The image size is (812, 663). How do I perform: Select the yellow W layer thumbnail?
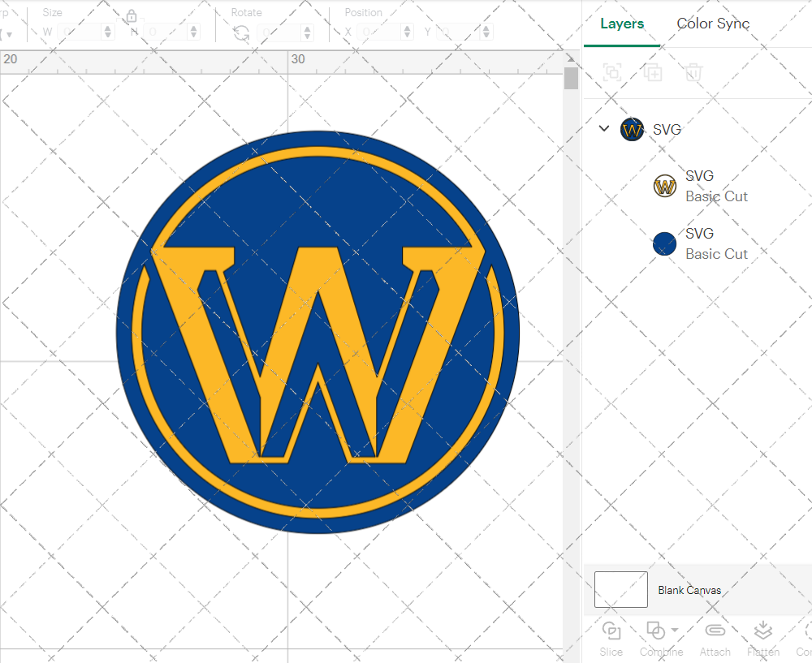click(664, 187)
